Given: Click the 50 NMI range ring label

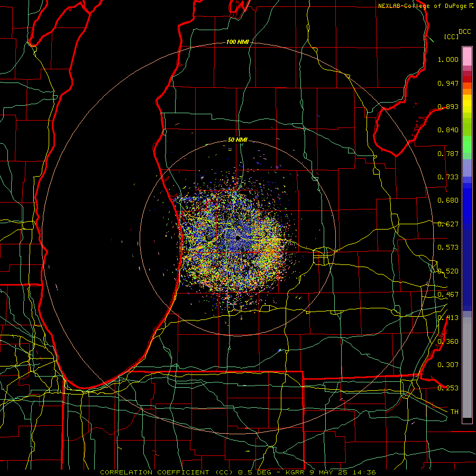Looking at the screenshot, I should tap(237, 140).
